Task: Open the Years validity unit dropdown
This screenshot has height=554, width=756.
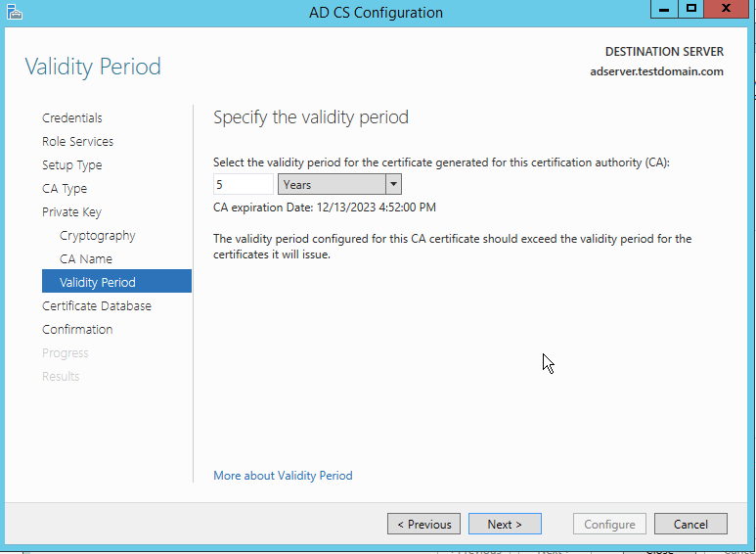Action: [x=393, y=184]
